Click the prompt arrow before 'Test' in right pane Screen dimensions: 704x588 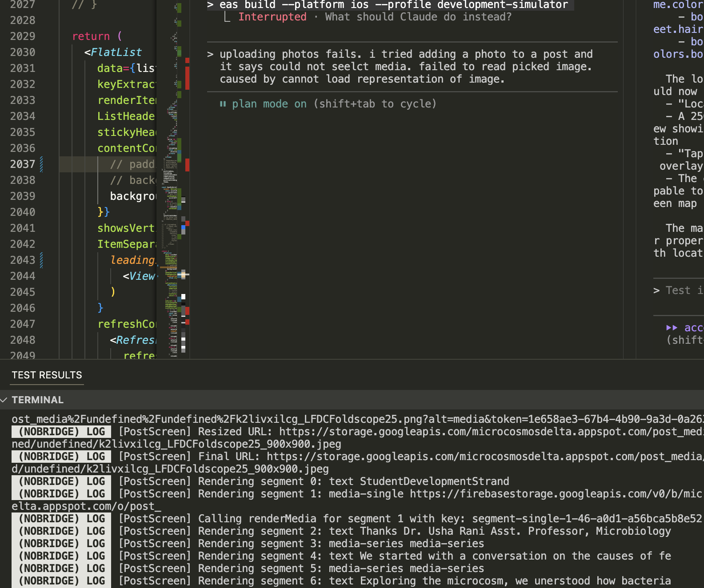coord(656,290)
